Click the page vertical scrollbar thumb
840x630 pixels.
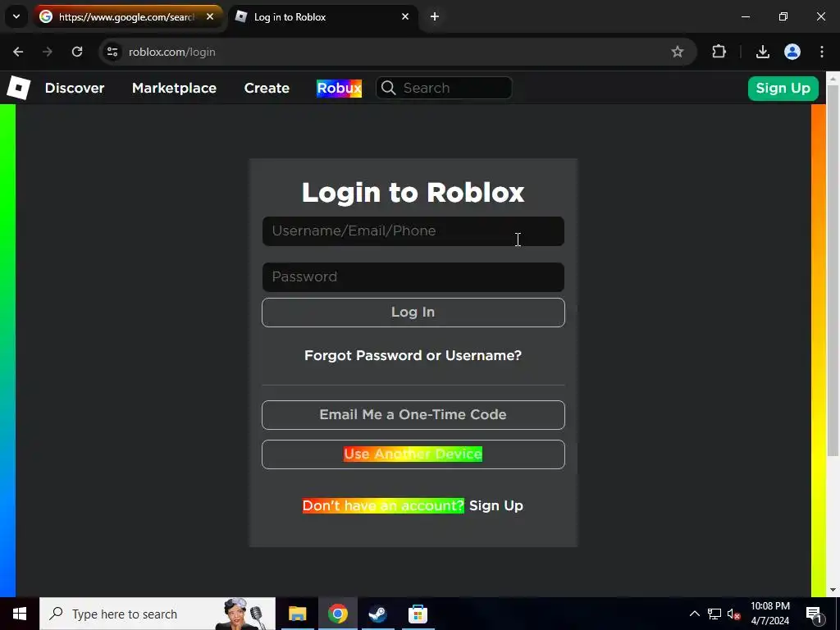click(833, 271)
